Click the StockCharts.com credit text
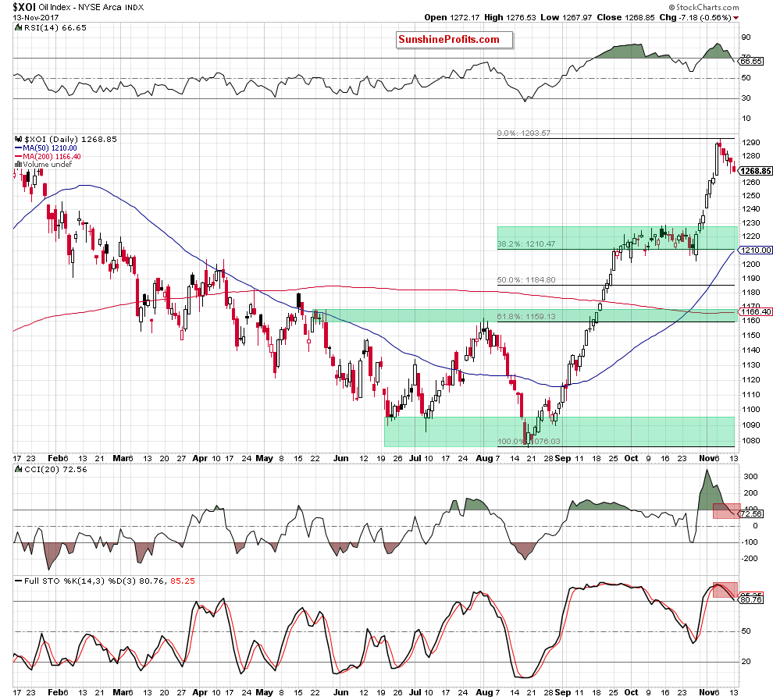773x700 pixels. point(704,7)
